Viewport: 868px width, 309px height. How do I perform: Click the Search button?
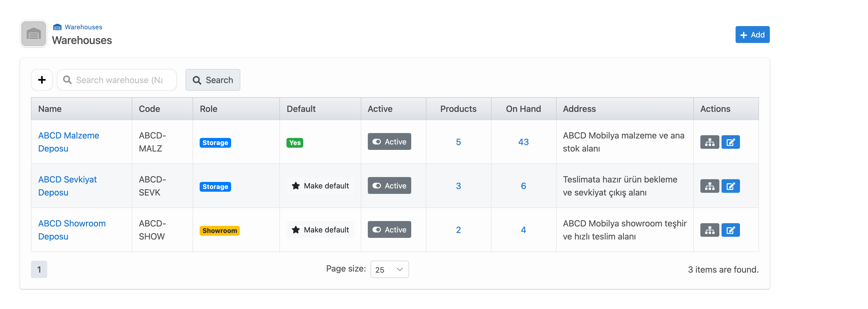click(x=213, y=80)
